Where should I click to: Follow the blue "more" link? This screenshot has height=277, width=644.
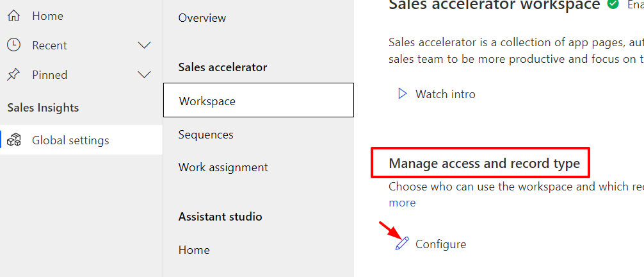(402, 203)
